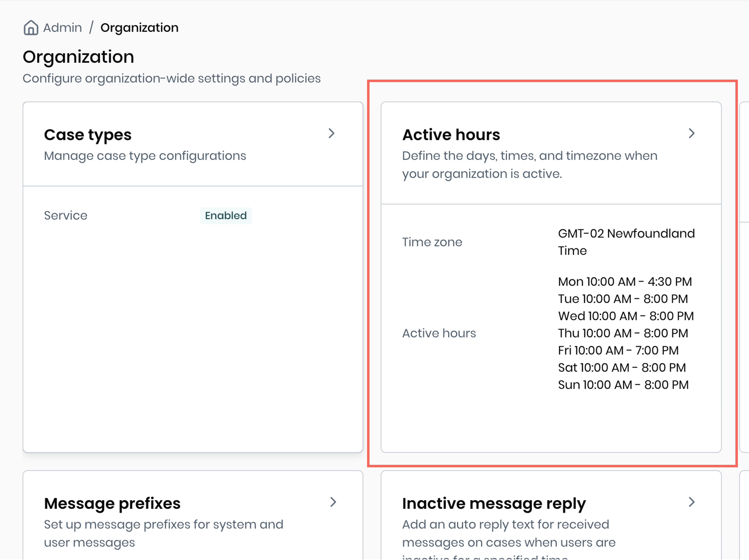Click Tue 10:00 AM - 8:00 PM
This screenshot has height=560, width=749.
coord(623,299)
